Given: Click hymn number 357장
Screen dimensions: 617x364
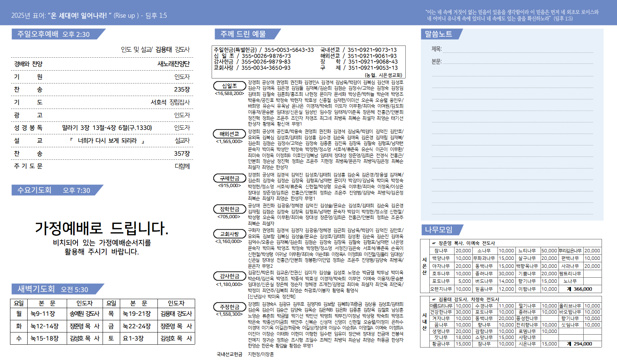Looking at the screenshot, I should click(x=182, y=153).
